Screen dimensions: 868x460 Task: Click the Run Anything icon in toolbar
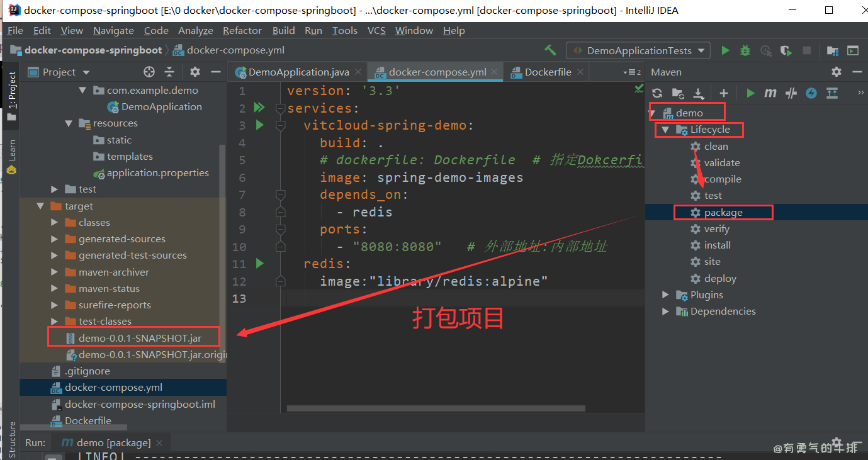pos(853,50)
